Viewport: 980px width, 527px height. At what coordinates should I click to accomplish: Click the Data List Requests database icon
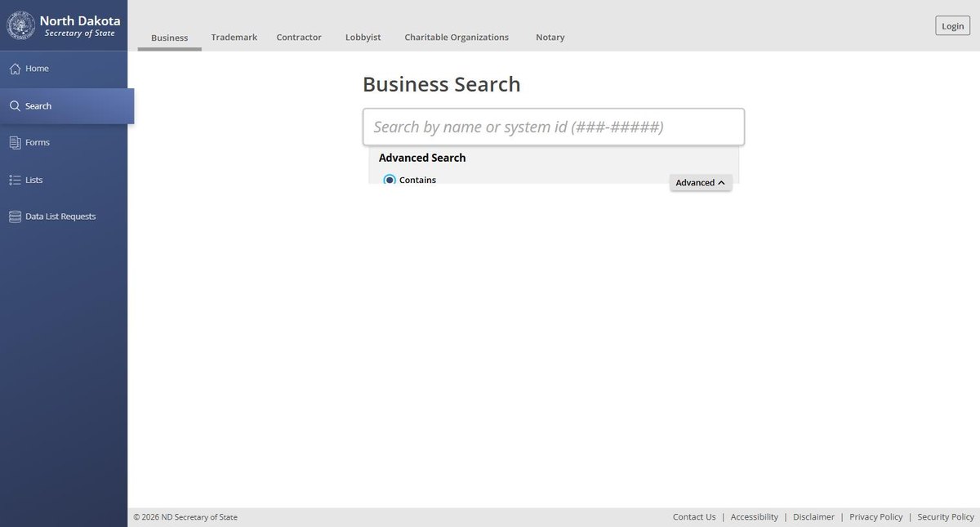(x=15, y=217)
